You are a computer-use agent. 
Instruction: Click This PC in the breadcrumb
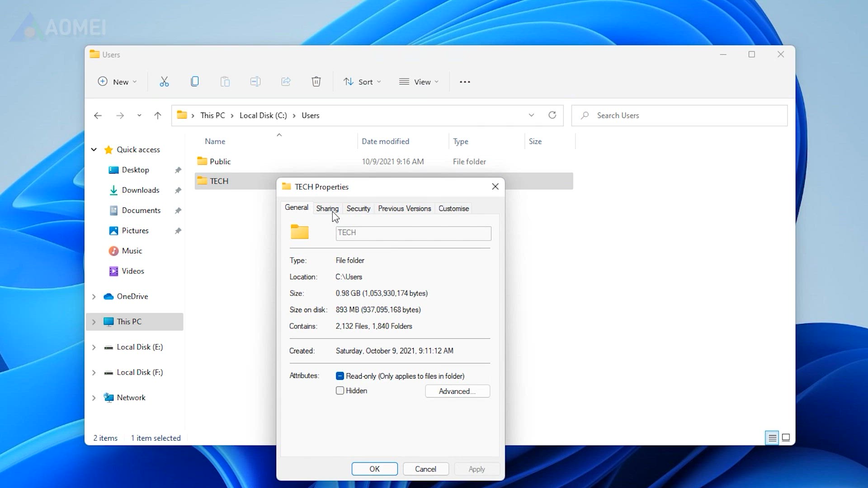(x=212, y=115)
